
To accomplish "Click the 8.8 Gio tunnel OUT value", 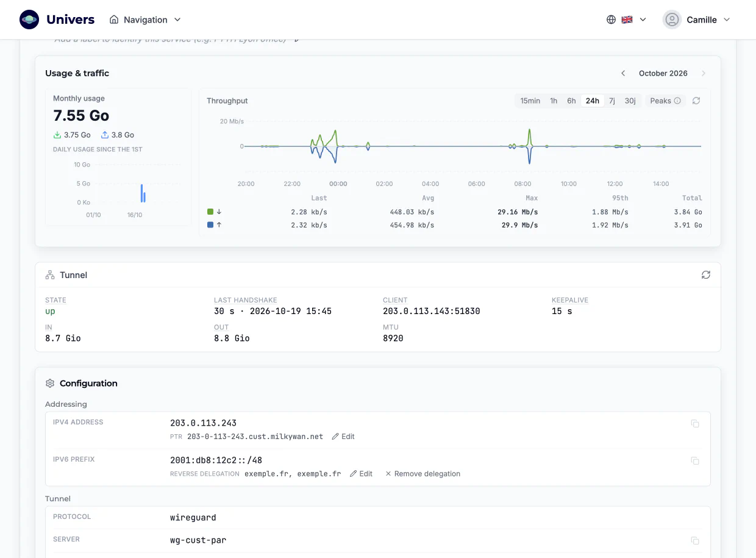I will (x=232, y=338).
